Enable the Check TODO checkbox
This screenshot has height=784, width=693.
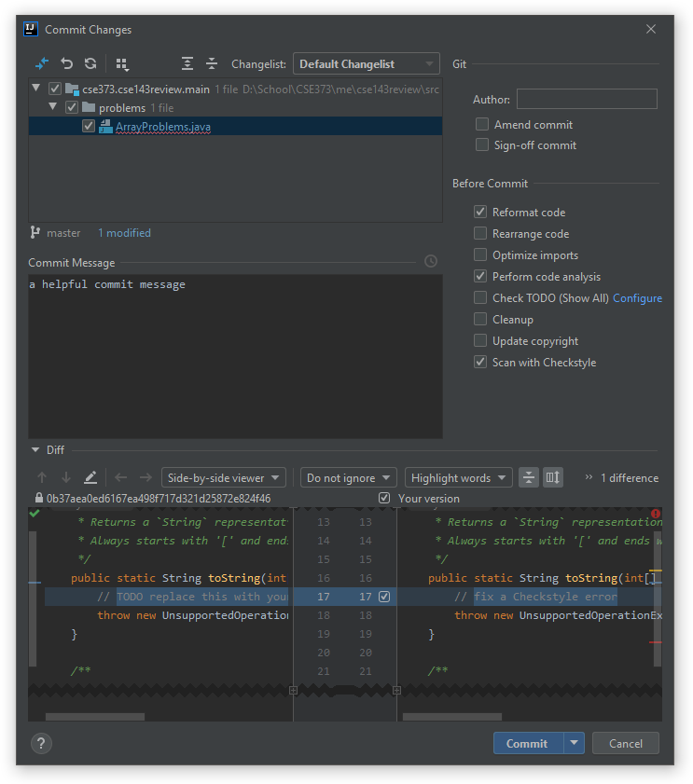coord(480,297)
